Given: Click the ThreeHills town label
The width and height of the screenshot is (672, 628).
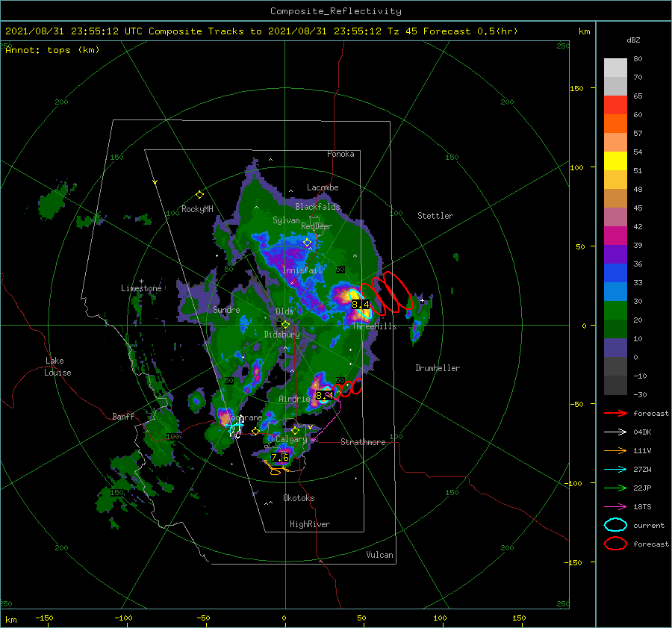Looking at the screenshot, I should point(374,326).
